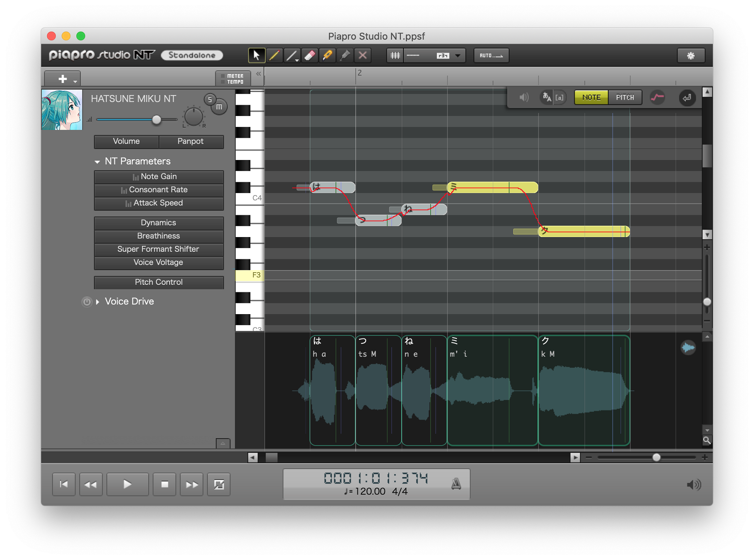Toggle the triplet quantize indicator
The image size is (754, 560).
442,55
